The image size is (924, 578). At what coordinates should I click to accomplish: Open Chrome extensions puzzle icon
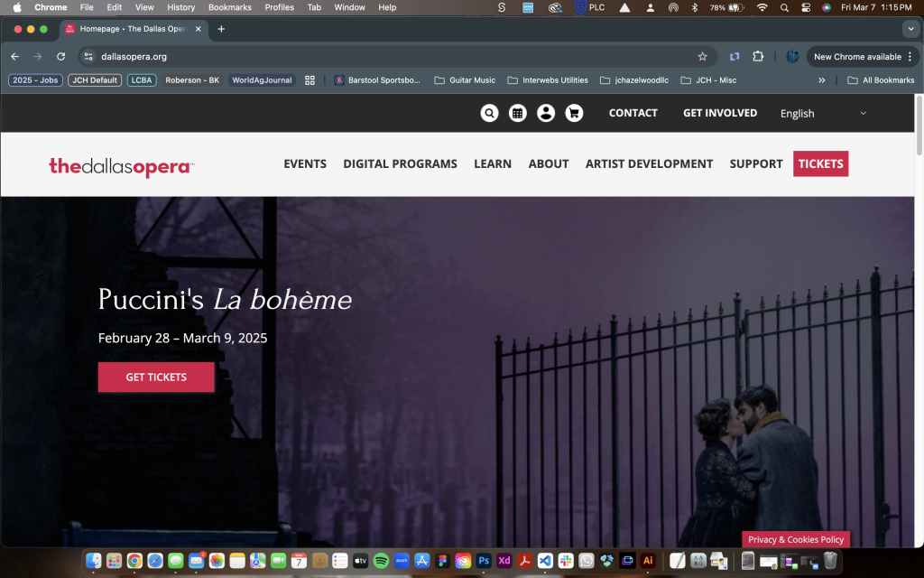[x=758, y=56]
